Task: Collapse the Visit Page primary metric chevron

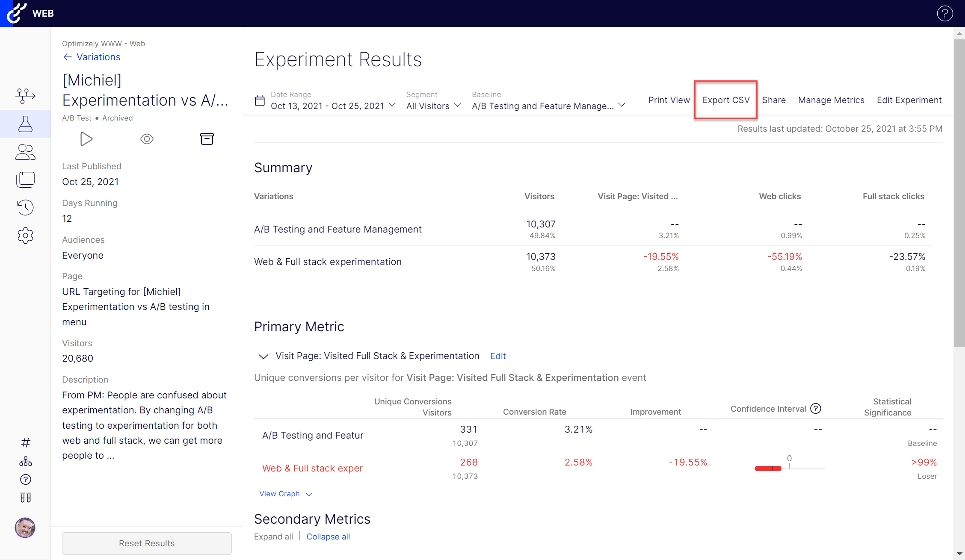Action: click(263, 356)
